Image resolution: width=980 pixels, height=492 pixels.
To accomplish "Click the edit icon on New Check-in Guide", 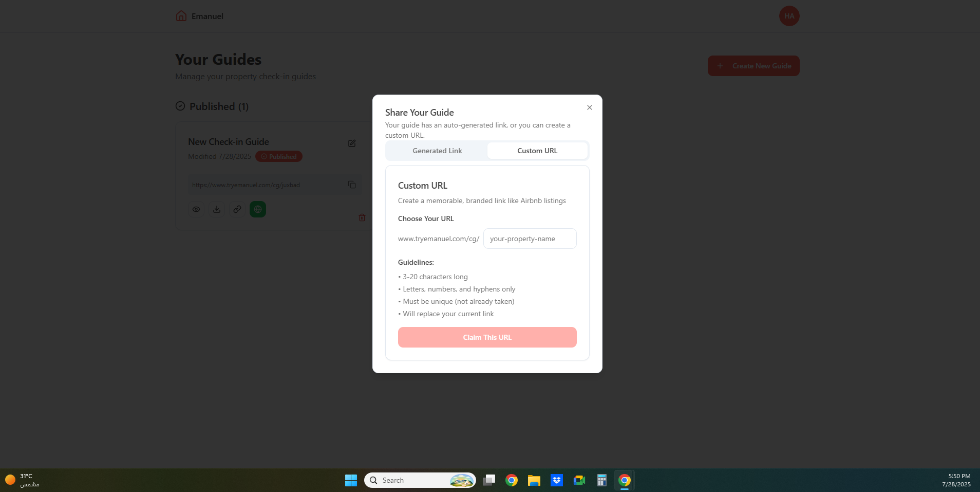I will [352, 143].
